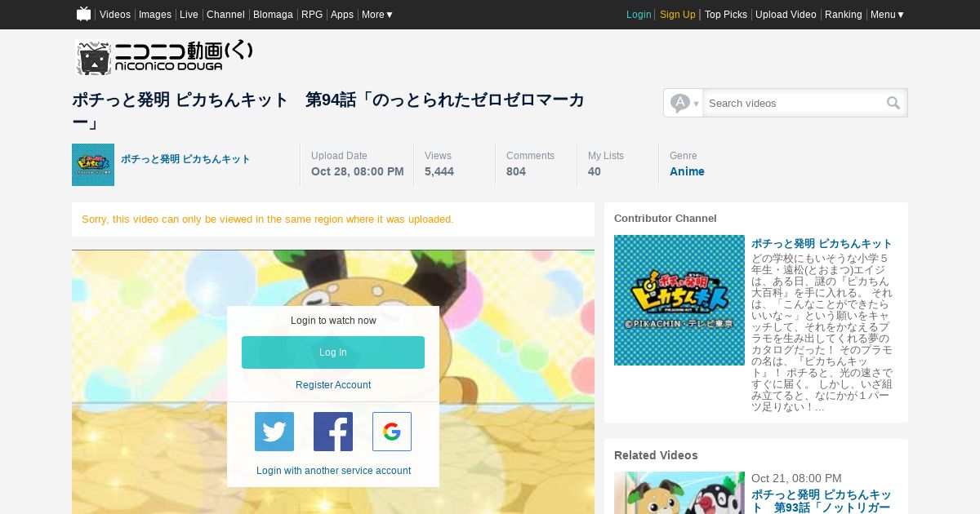Screen dimensions: 980x514
Task: Open the RPG menu item
Action: pyautogui.click(x=312, y=15)
